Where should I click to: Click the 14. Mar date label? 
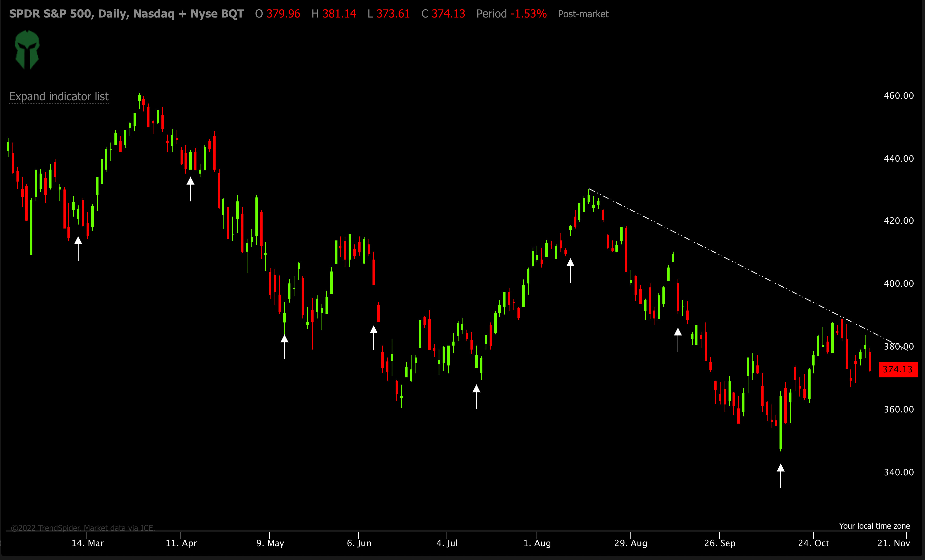pos(87,543)
